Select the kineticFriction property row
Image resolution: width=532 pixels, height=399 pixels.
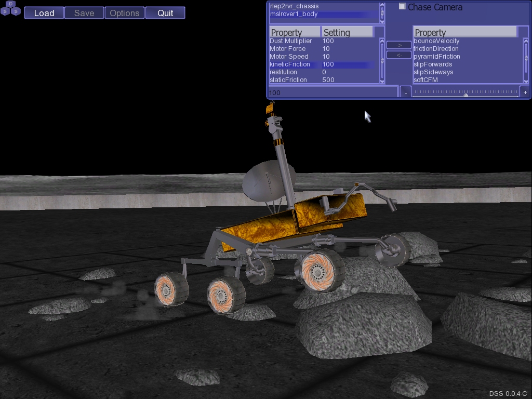pos(322,64)
